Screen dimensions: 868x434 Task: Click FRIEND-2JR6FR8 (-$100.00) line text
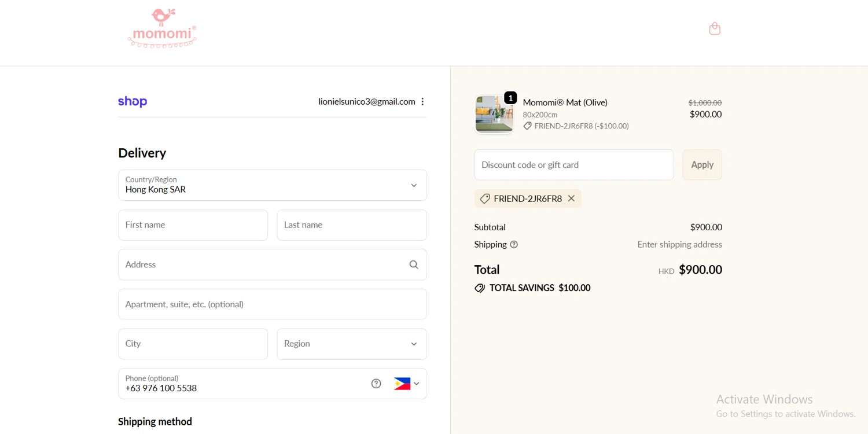pyautogui.click(x=582, y=126)
